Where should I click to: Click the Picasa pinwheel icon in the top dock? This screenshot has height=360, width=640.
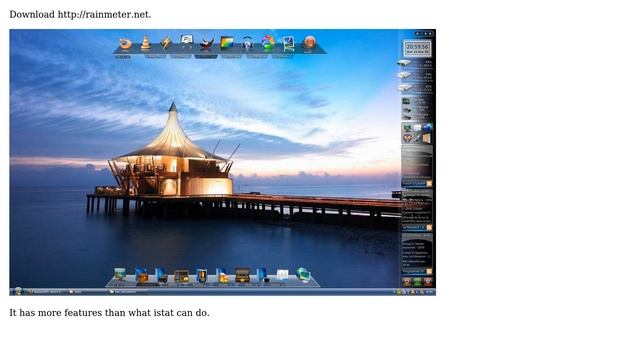click(x=268, y=43)
